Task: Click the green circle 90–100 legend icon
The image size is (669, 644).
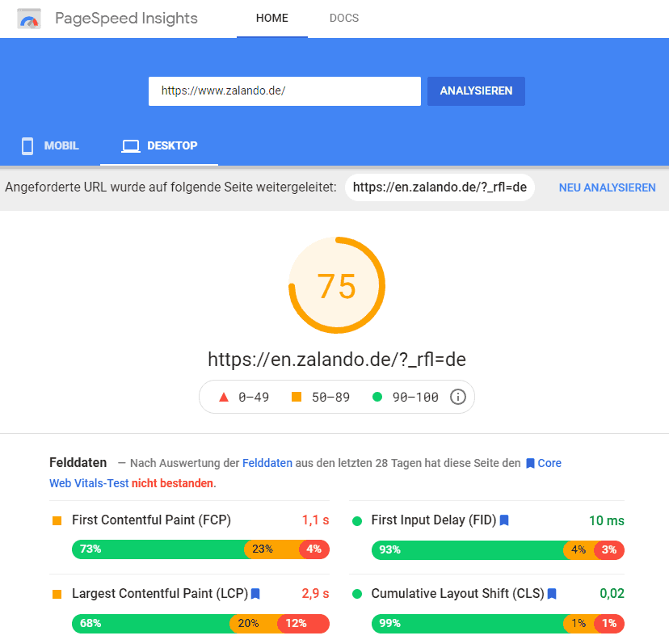Action: pos(377,397)
